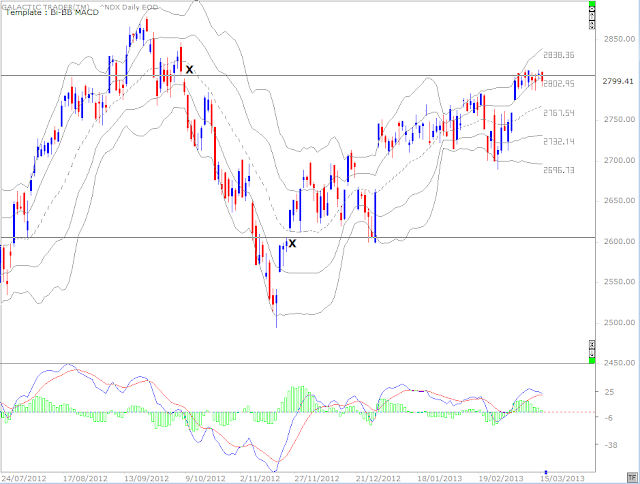The image size is (640, 484).
Task: Click the 15/03/2013 date label
Action: [x=562, y=478]
